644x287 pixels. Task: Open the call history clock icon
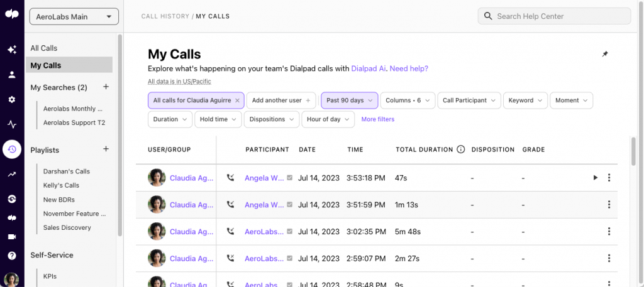pyautogui.click(x=11, y=149)
